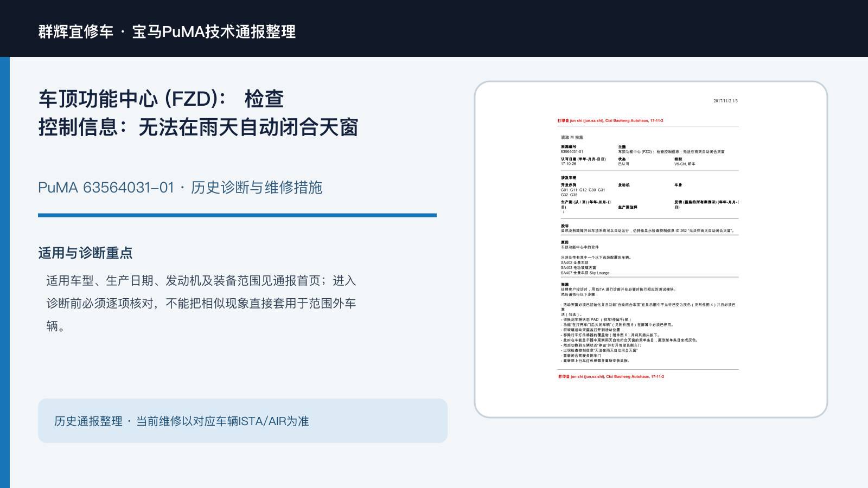Click the 涉及车辆 section in the document
Viewport: 868px width, 488px height.
click(569, 178)
